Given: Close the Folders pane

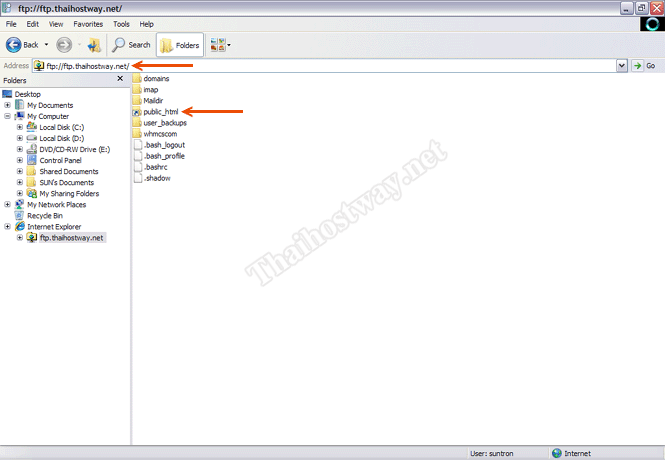Looking at the screenshot, I should coord(120,78).
